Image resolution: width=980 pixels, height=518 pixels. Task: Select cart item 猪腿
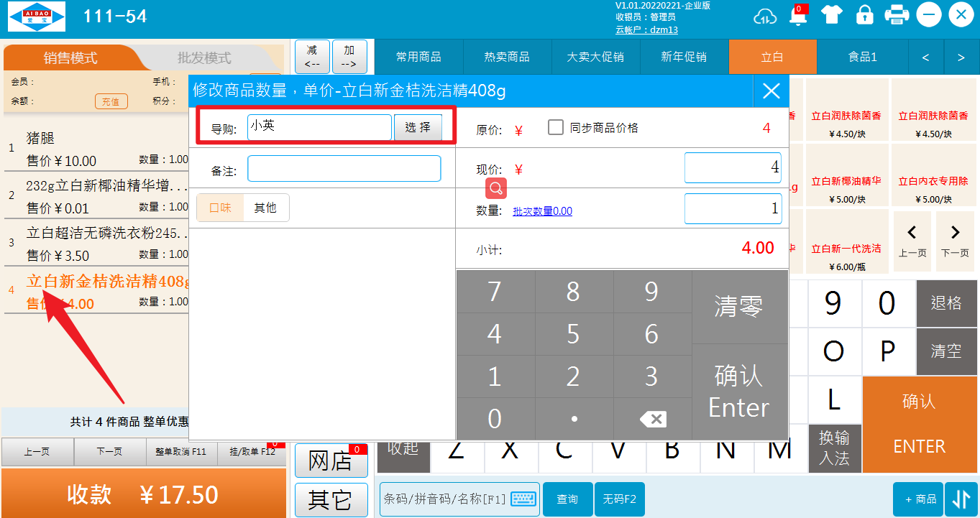[x=96, y=148]
